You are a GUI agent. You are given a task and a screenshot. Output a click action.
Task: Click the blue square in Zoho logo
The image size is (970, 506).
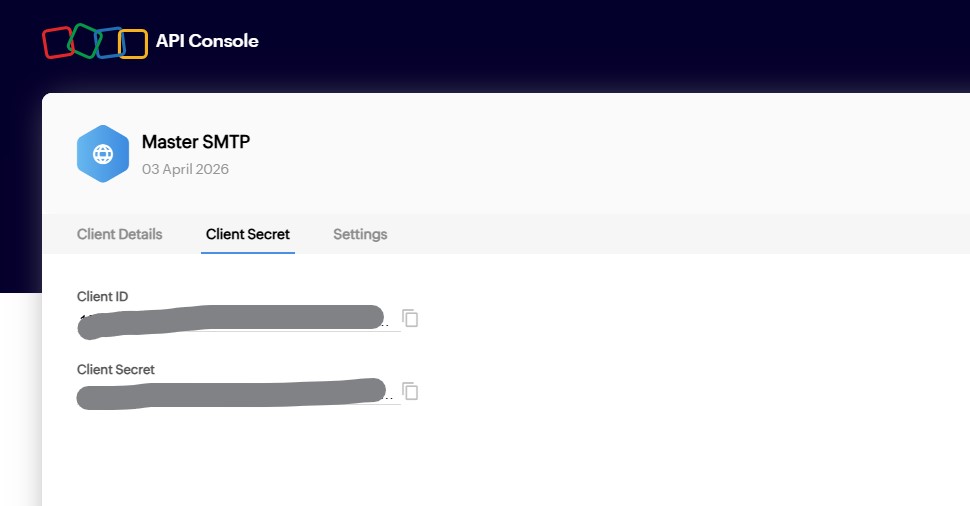point(109,43)
